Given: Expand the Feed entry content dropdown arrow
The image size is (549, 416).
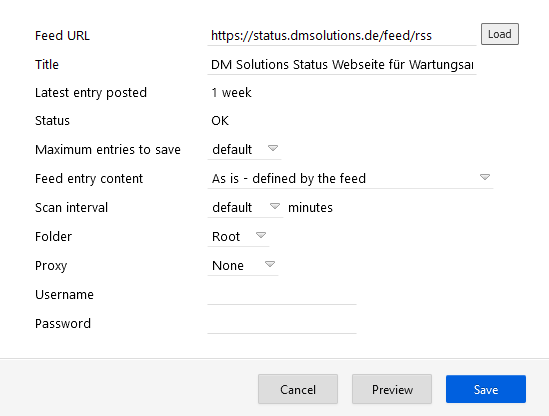Looking at the screenshot, I should tap(485, 177).
